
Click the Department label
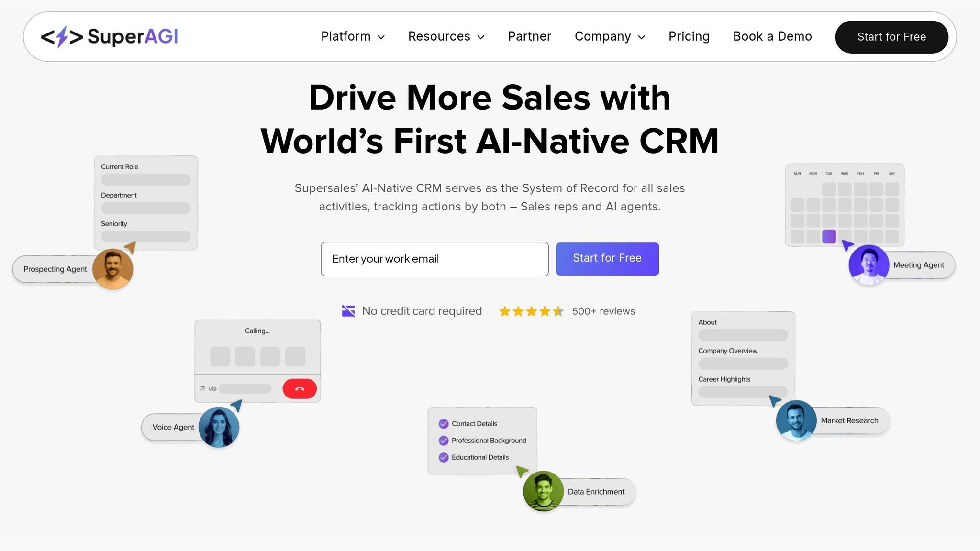pos(119,195)
